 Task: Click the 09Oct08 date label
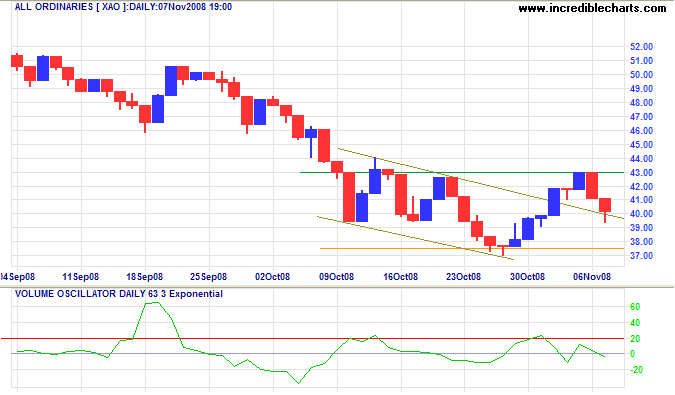point(336,277)
